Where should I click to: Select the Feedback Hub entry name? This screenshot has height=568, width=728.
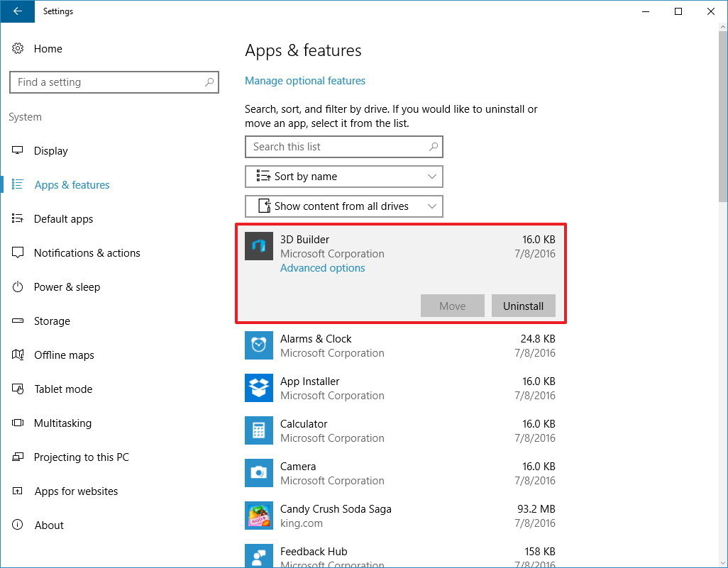314,551
